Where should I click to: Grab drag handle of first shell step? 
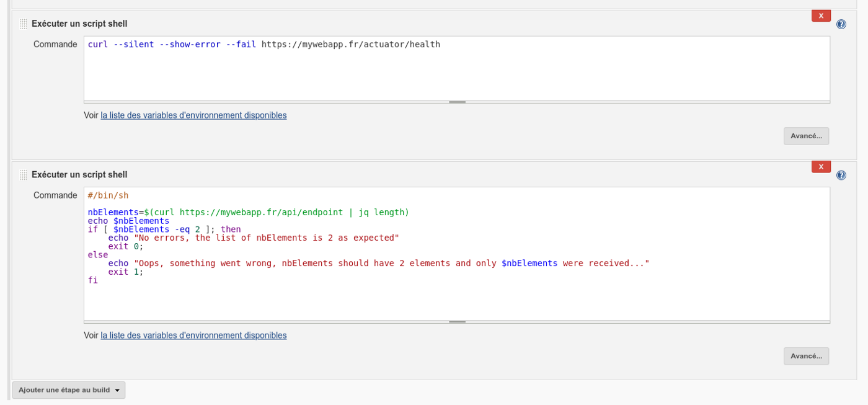coord(23,24)
